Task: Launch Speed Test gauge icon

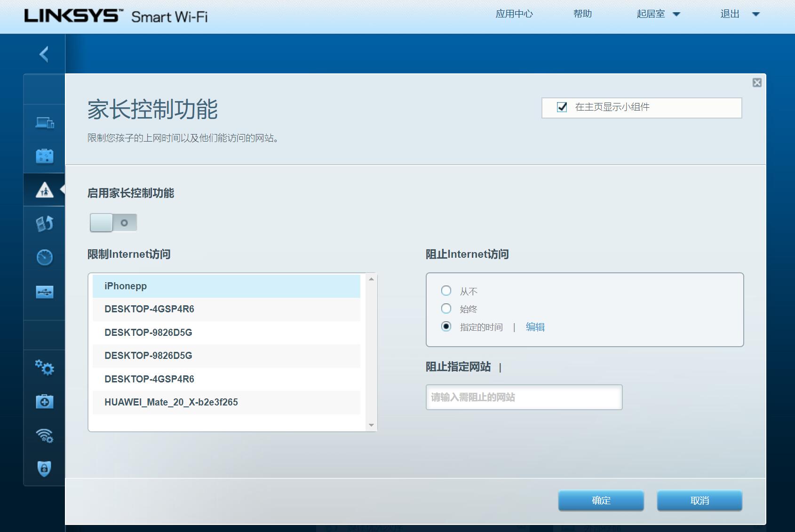Action: point(45,257)
